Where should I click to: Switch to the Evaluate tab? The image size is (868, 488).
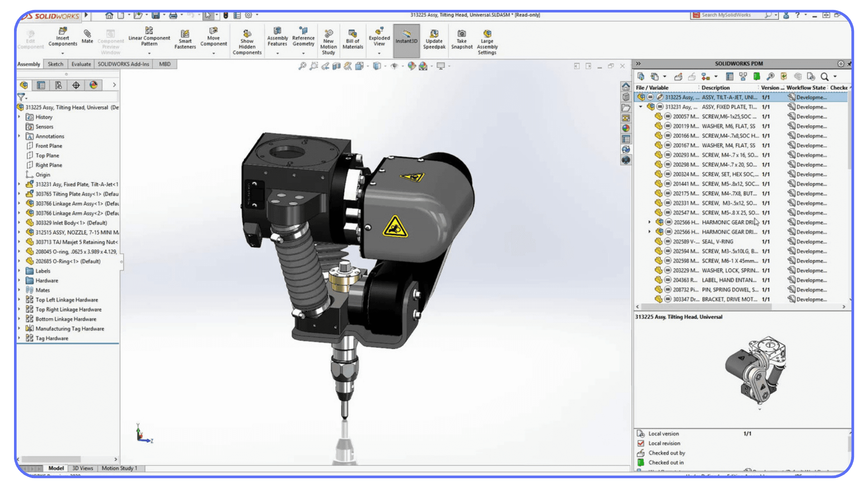tap(81, 64)
